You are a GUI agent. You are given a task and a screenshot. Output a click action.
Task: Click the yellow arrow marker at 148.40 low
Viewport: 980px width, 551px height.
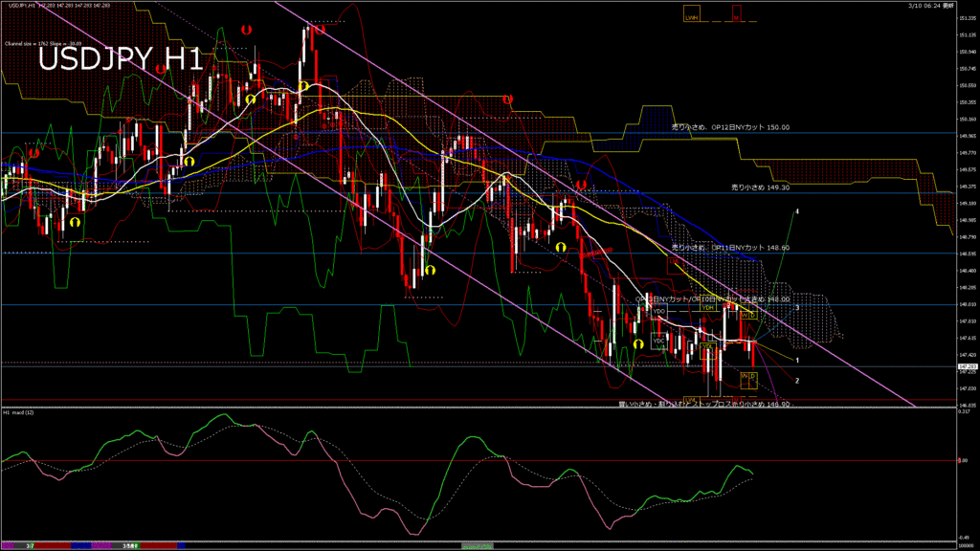pyautogui.click(x=430, y=271)
